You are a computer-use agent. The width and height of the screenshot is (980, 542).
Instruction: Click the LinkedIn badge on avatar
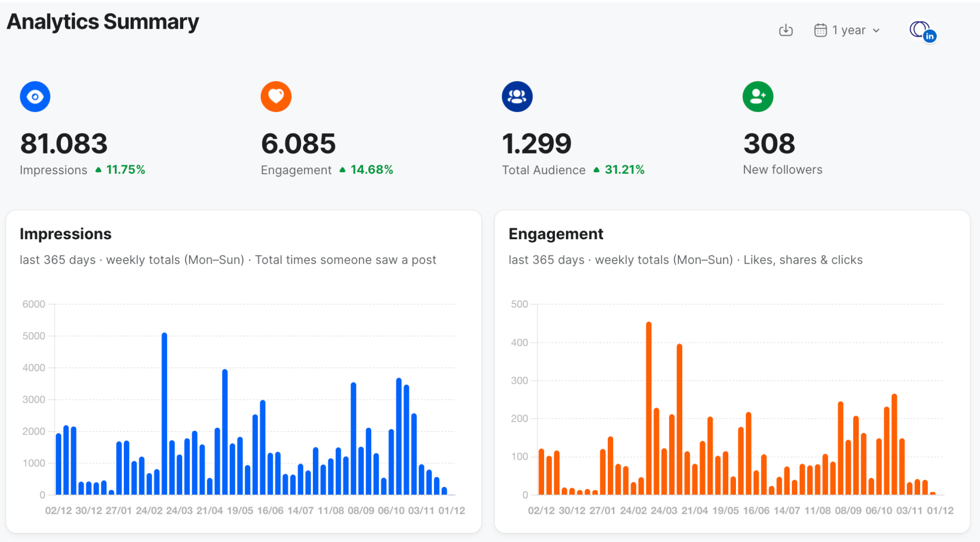[x=930, y=36]
